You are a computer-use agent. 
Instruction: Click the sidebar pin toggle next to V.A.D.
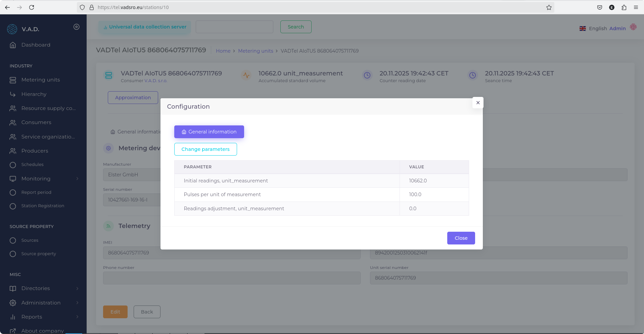(77, 27)
